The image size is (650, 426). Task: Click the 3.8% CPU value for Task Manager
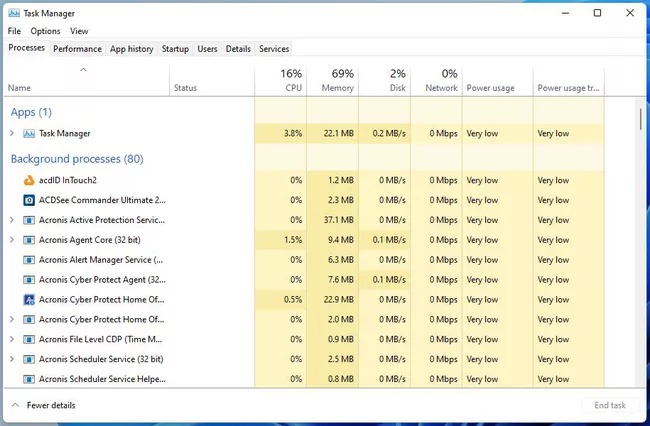pyautogui.click(x=293, y=133)
